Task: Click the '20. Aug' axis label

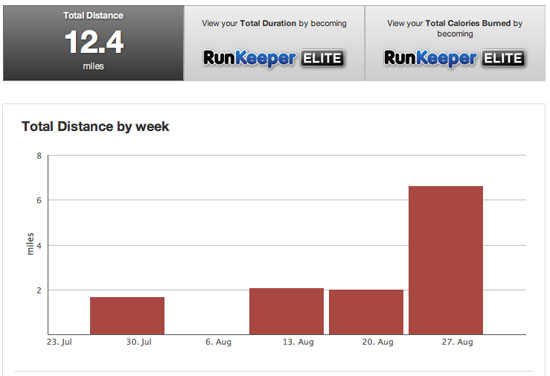Action: pyautogui.click(x=378, y=342)
